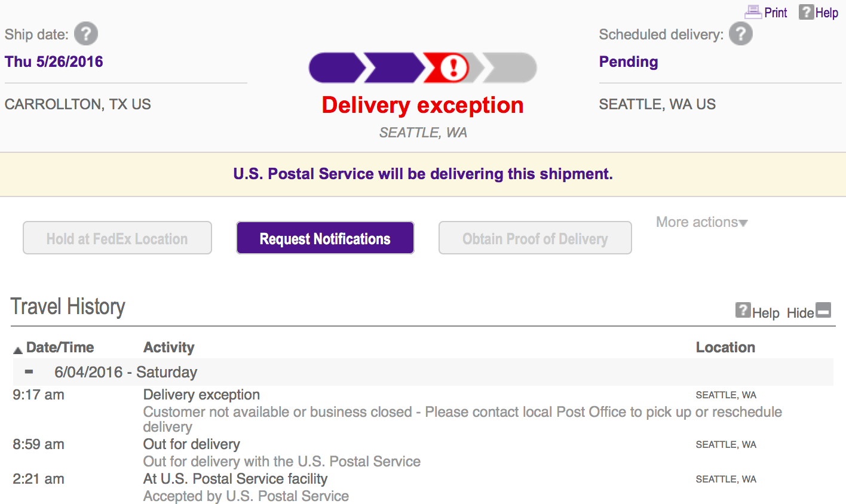Click the Date/Time column header
This screenshot has width=846, height=504.
(60, 348)
